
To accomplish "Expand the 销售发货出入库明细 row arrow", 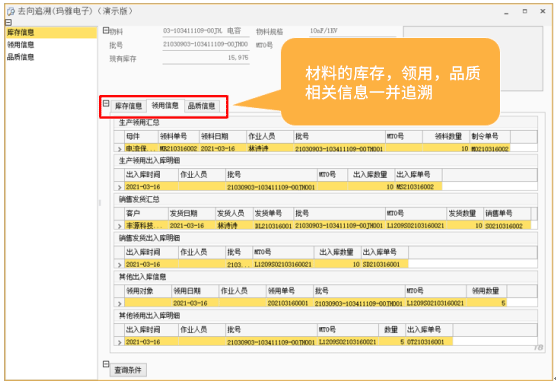I will coord(119,265).
